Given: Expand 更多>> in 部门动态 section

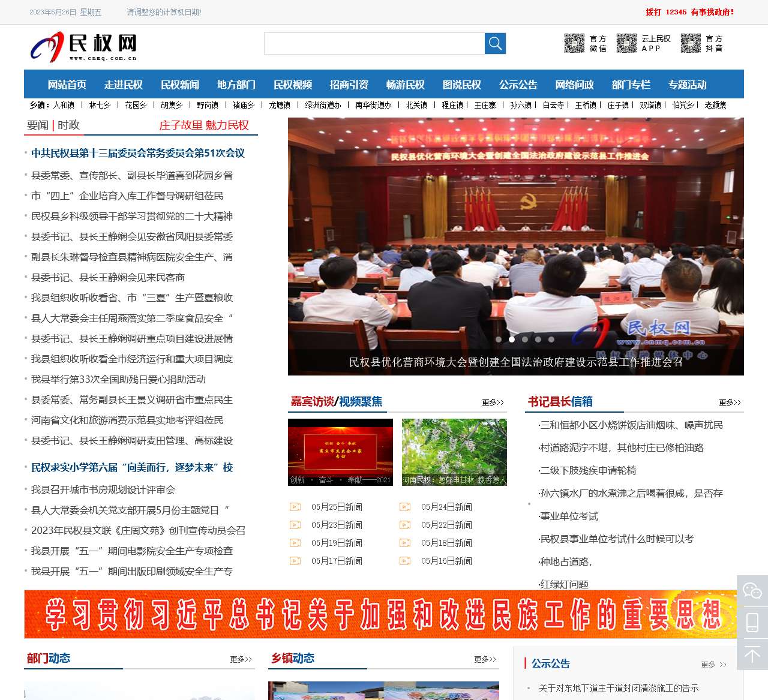Looking at the screenshot, I should coord(241,659).
